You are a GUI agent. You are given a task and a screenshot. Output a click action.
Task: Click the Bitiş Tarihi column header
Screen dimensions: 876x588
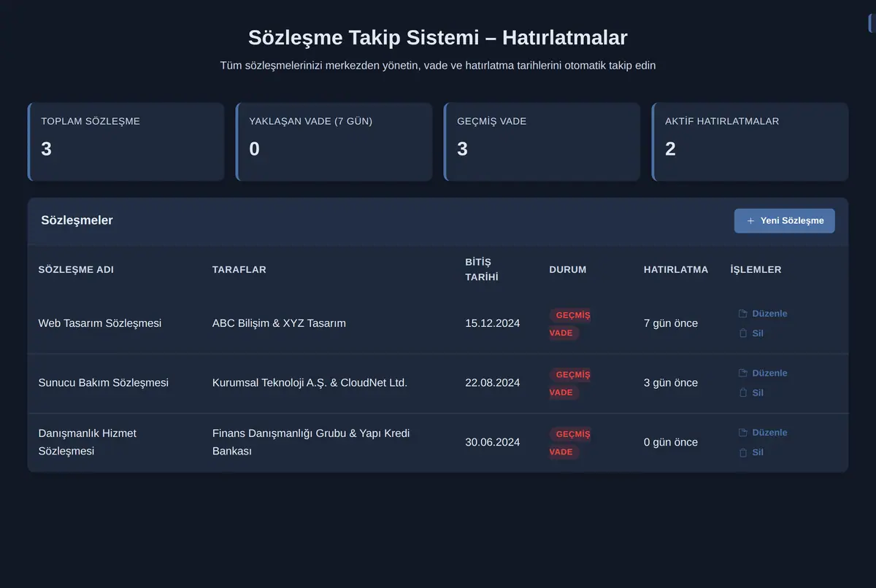point(482,270)
